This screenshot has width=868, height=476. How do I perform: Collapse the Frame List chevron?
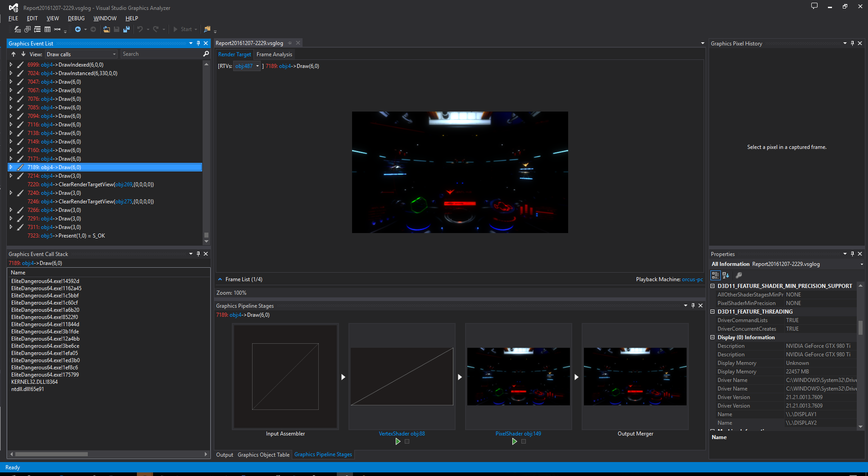pos(220,279)
